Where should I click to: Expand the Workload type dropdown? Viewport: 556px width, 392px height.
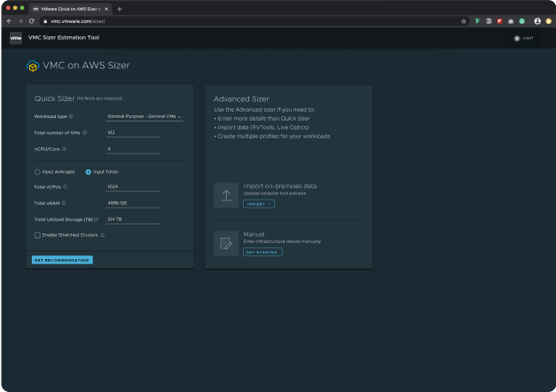pos(145,116)
